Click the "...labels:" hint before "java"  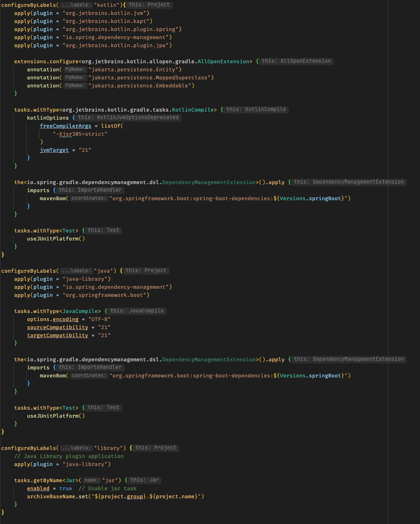click(x=77, y=271)
